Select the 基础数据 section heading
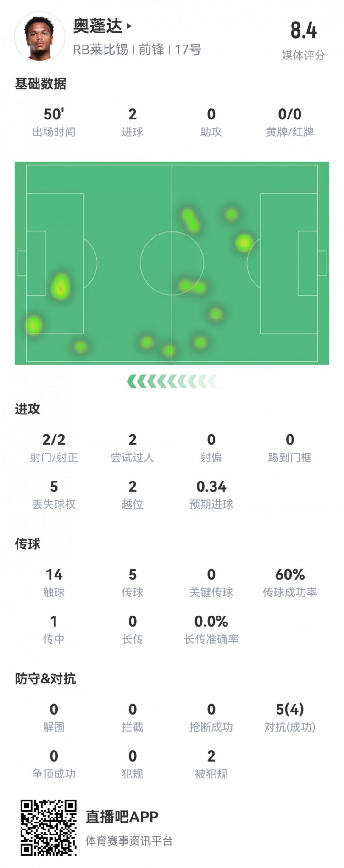The height and width of the screenshot is (868, 344). [40, 84]
